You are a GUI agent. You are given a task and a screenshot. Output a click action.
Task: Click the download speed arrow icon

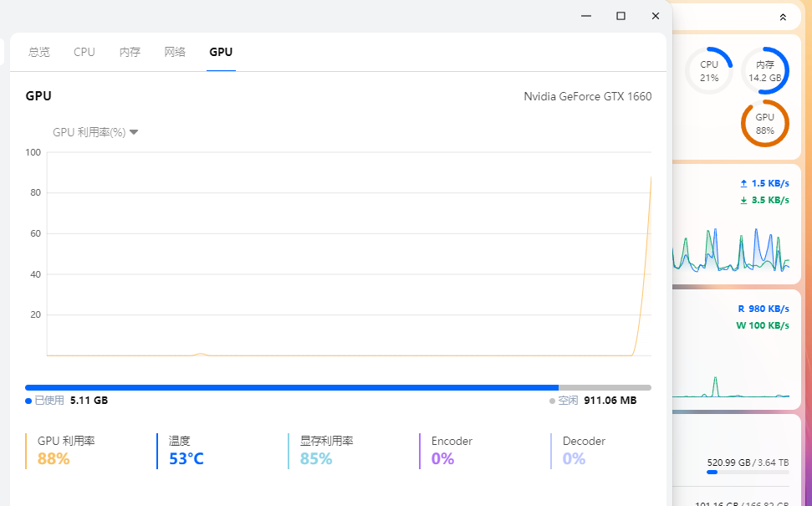[743, 201]
